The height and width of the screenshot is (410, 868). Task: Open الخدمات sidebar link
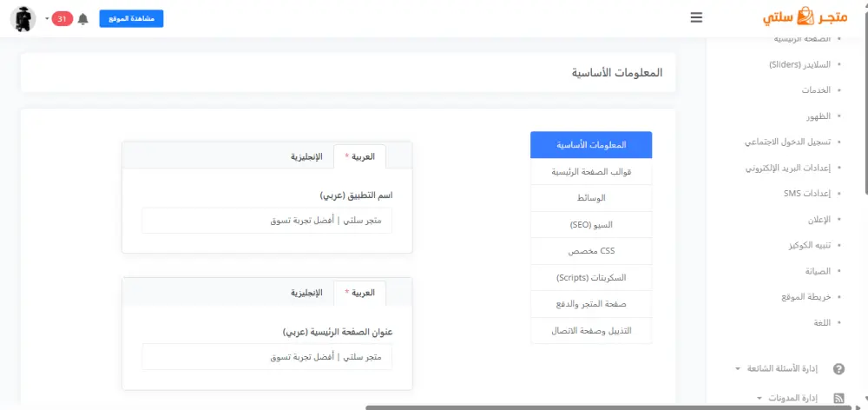816,90
